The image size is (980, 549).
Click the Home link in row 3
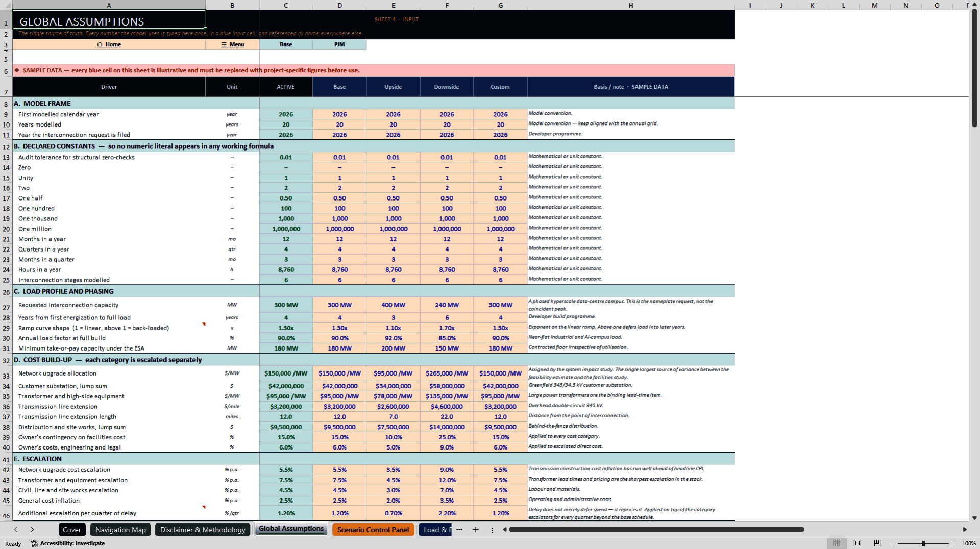pos(109,44)
